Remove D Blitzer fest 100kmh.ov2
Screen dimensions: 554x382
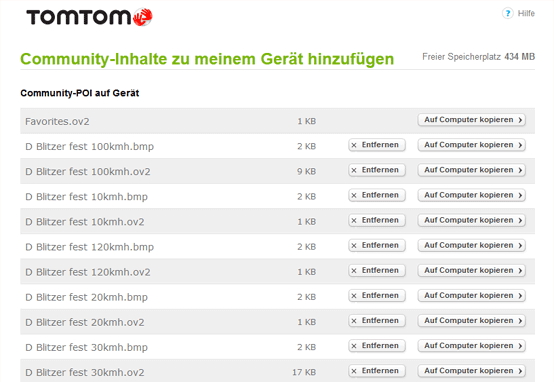[377, 170]
